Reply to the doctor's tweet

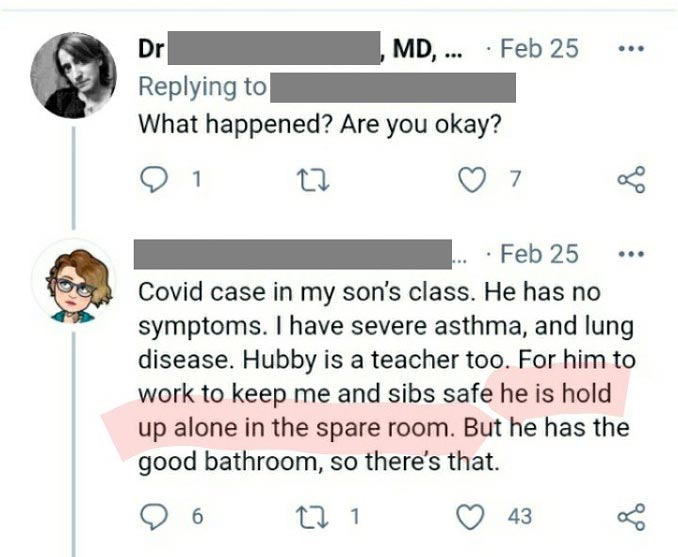152,180
